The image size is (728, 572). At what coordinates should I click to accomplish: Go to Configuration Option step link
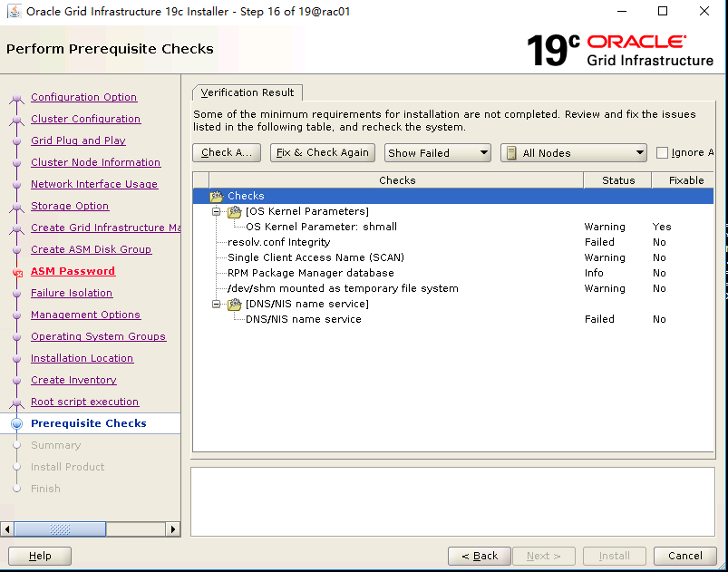84,97
